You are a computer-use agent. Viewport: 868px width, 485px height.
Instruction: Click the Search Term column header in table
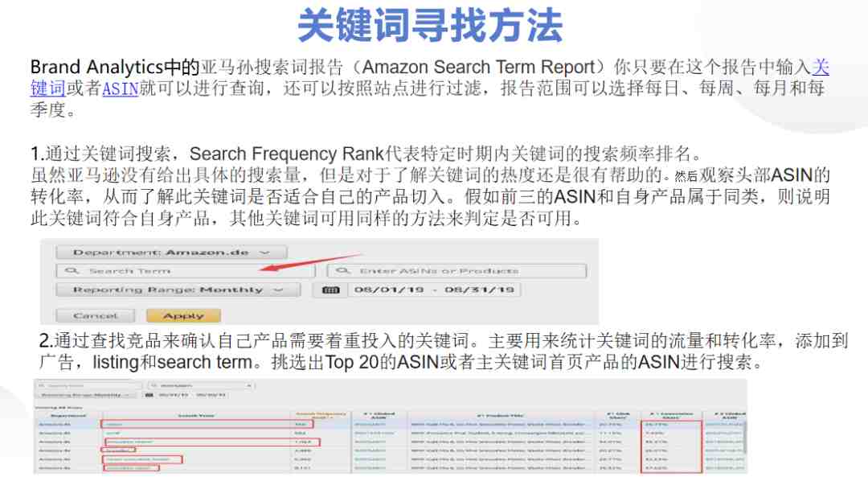(196, 416)
